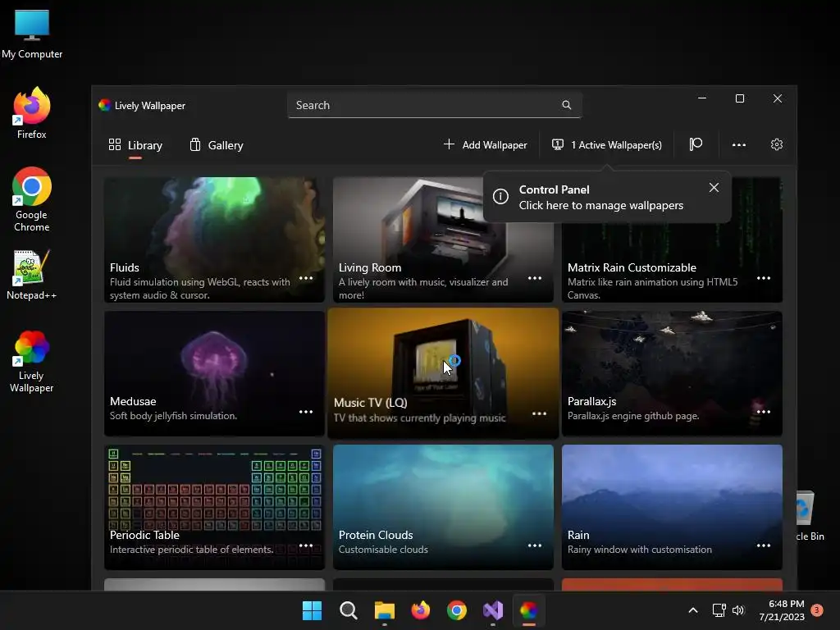This screenshot has width=840, height=630.
Task: Open File Explorer from taskbar
Action: pyautogui.click(x=384, y=610)
